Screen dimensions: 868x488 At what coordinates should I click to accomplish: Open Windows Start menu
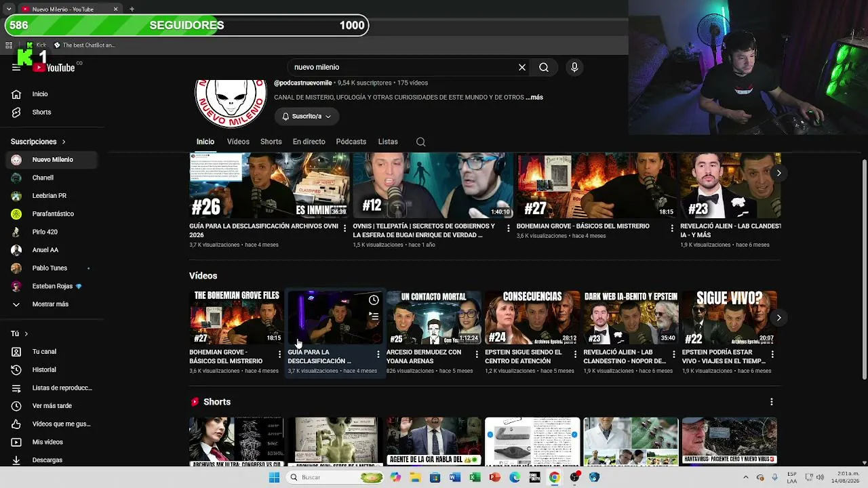tap(274, 477)
